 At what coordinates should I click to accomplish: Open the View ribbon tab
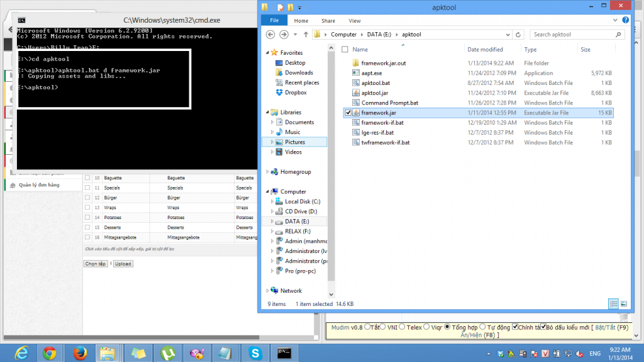[x=355, y=21]
